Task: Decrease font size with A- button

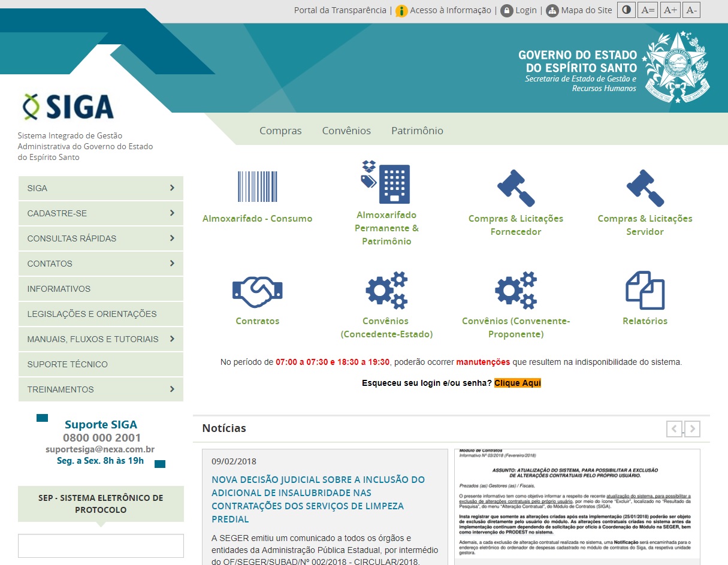Action: click(691, 10)
